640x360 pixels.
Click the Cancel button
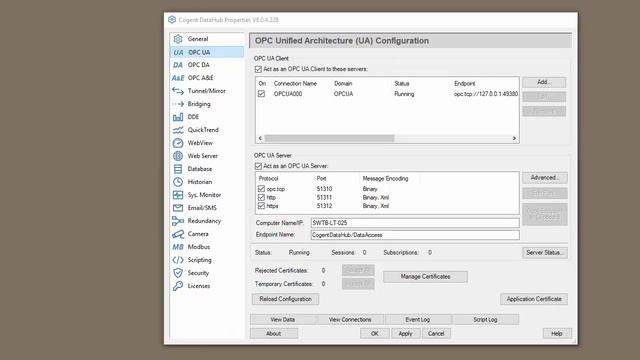click(x=436, y=333)
